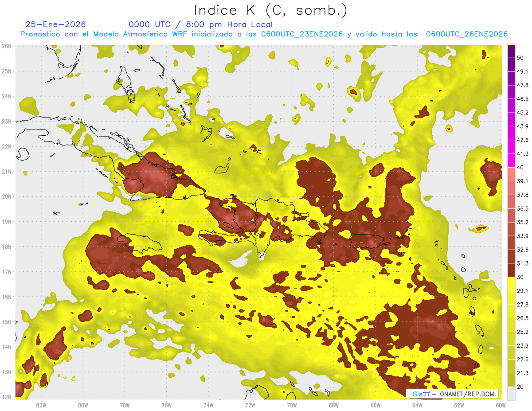Click the latitude label "18N"
Screen dimensions: 532x411
[7, 247]
